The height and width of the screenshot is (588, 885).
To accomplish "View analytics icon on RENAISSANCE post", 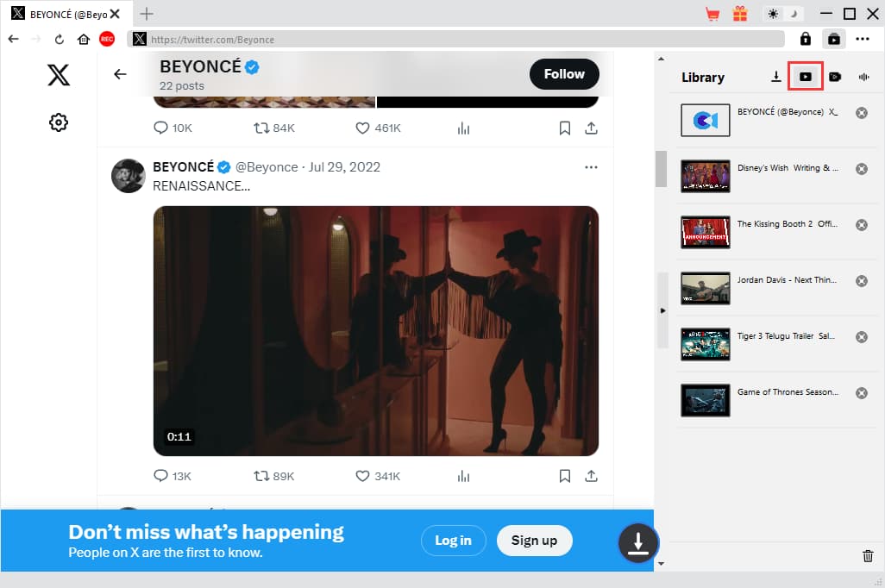I will (x=463, y=476).
